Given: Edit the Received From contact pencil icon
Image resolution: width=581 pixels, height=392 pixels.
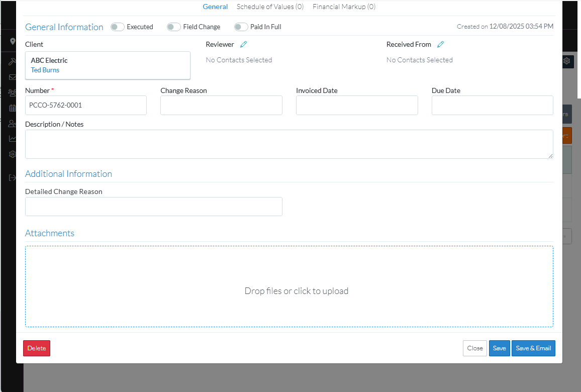Looking at the screenshot, I should pyautogui.click(x=441, y=44).
